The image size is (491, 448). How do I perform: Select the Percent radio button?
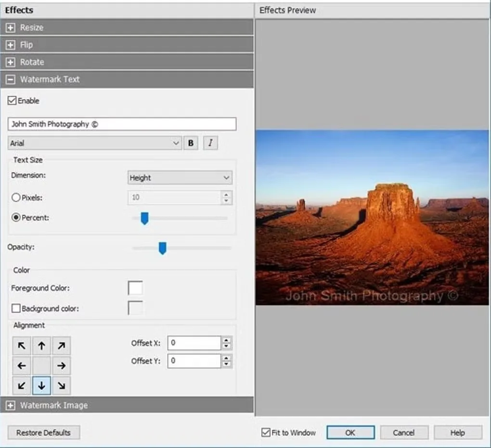[x=16, y=217]
